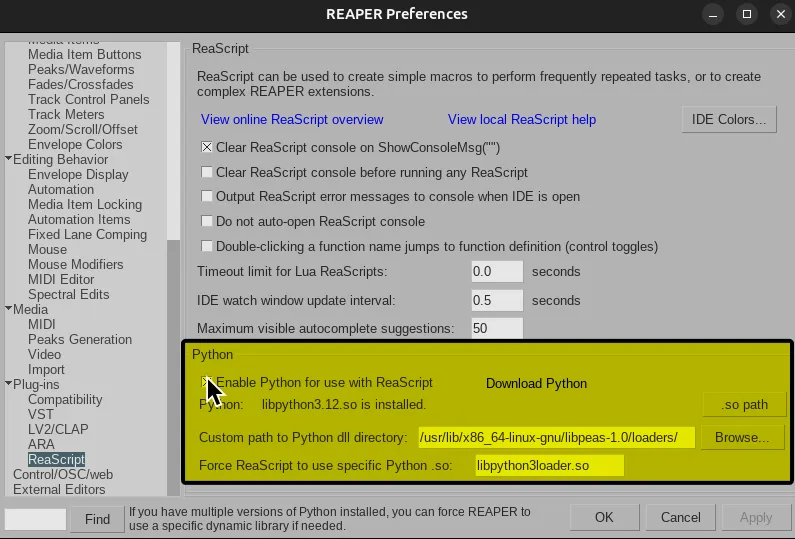The width and height of the screenshot is (795, 539).
Task: Select Import preferences page
Action: (46, 369)
